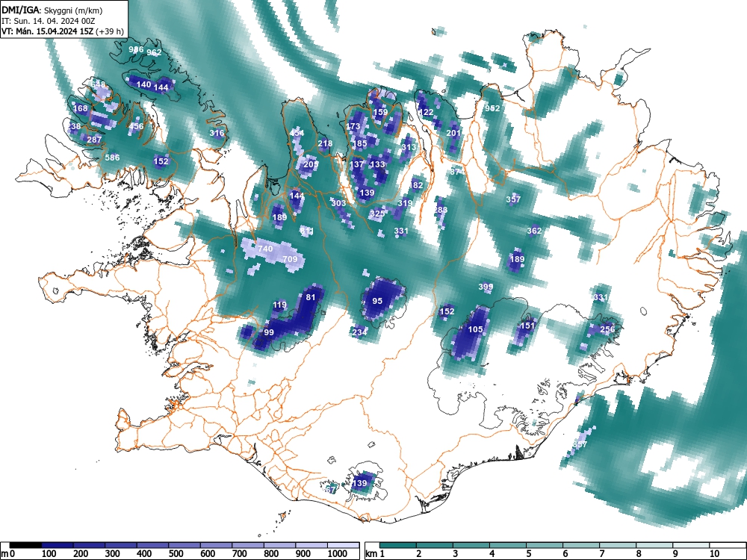Click the map label 456
The width and height of the screenshot is (747, 560).
136,126
